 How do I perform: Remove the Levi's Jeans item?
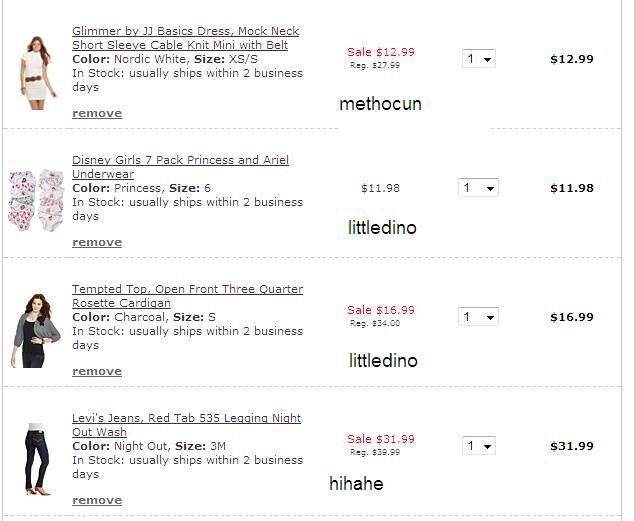click(x=97, y=501)
